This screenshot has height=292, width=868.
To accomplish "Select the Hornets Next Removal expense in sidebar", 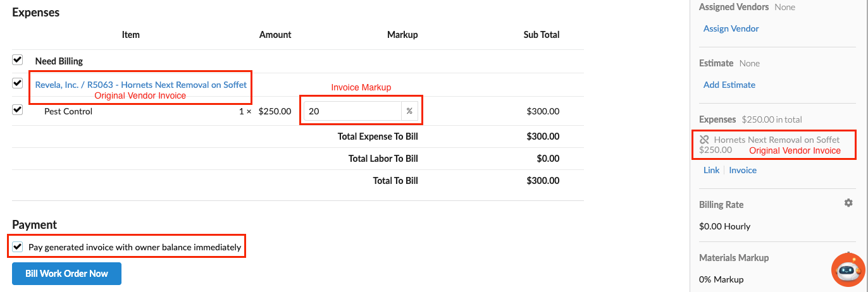I will point(777,140).
